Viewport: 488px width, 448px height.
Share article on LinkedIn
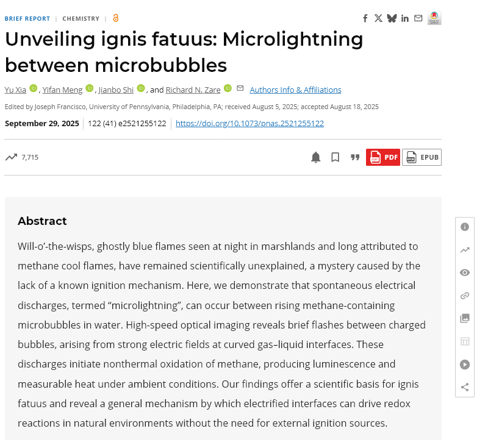point(405,18)
